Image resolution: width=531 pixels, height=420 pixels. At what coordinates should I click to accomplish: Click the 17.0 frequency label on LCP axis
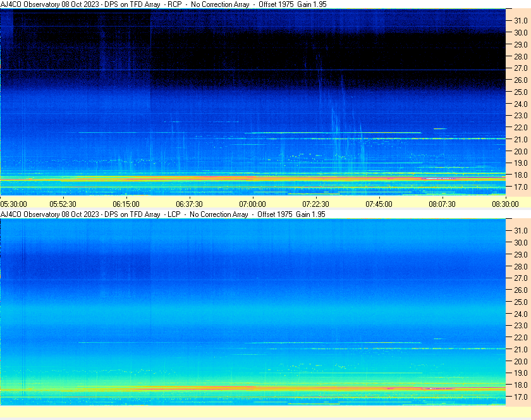tap(520, 397)
